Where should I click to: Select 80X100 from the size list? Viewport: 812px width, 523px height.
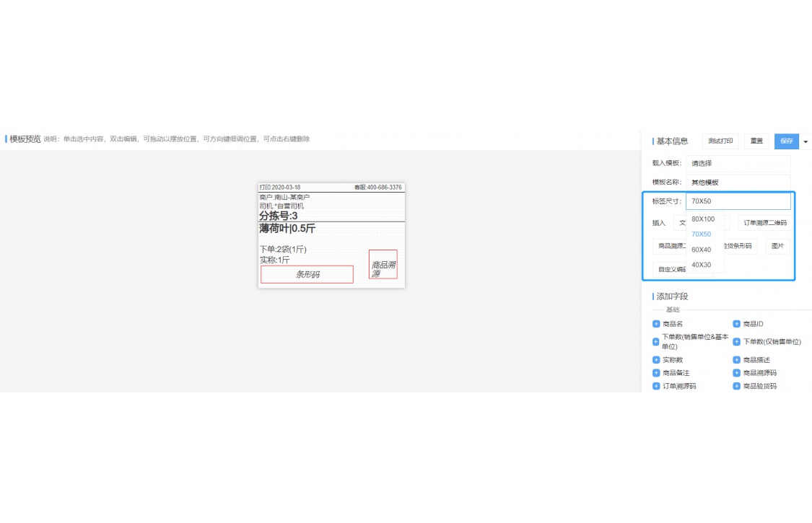[703, 219]
